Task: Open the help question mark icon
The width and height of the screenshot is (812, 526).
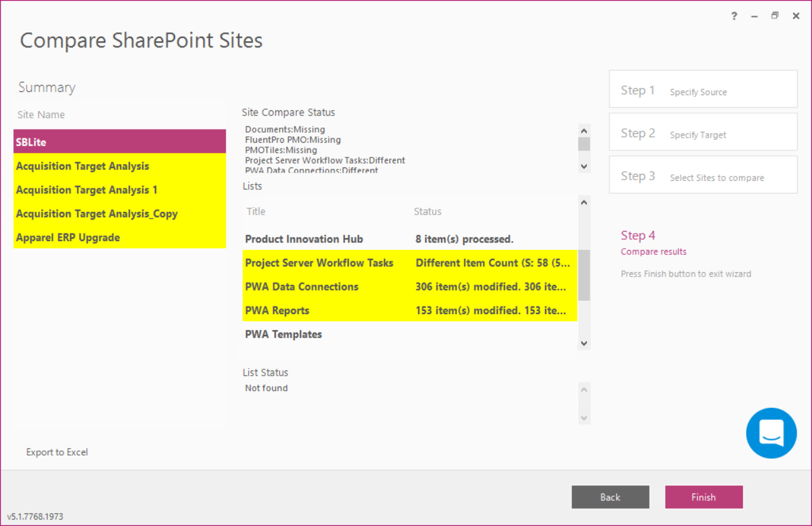Action: click(x=735, y=16)
